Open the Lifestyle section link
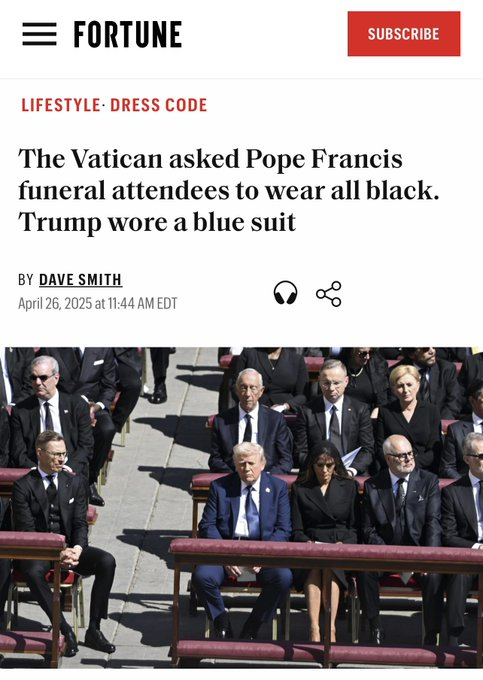 coord(61,105)
